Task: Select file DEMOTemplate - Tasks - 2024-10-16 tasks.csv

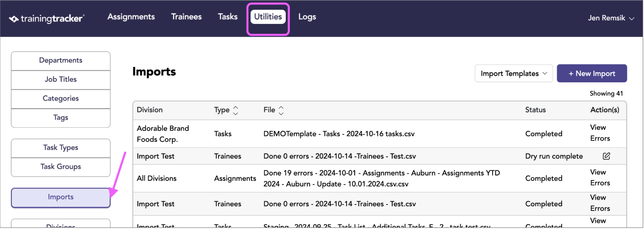Action: tap(339, 134)
